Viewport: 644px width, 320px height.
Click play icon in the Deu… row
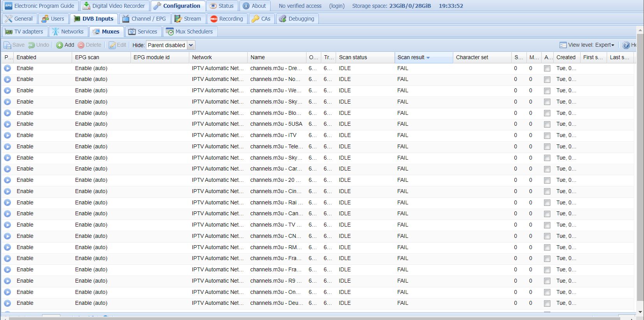click(7, 303)
